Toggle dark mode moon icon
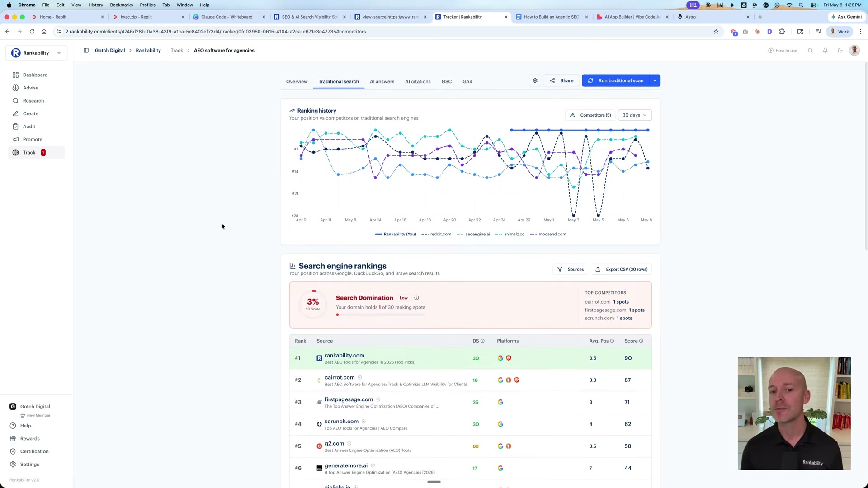Screen dimensions: 868x488 (840, 50)
